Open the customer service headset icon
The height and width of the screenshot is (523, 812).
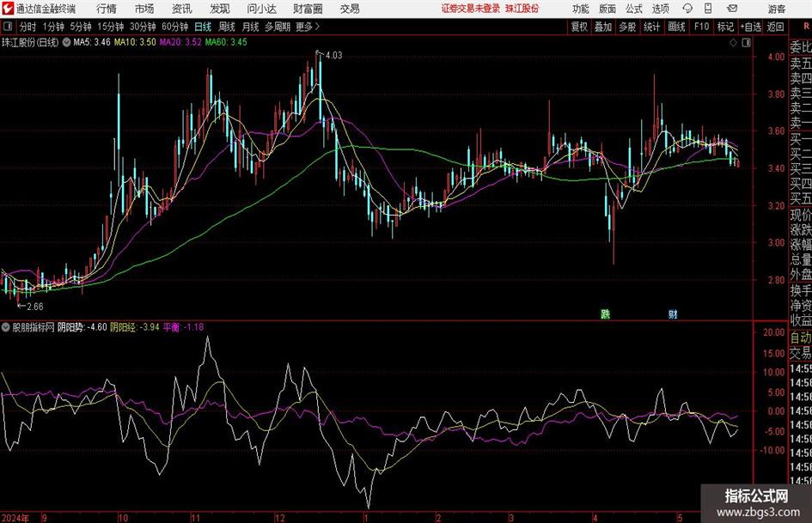pos(687,9)
